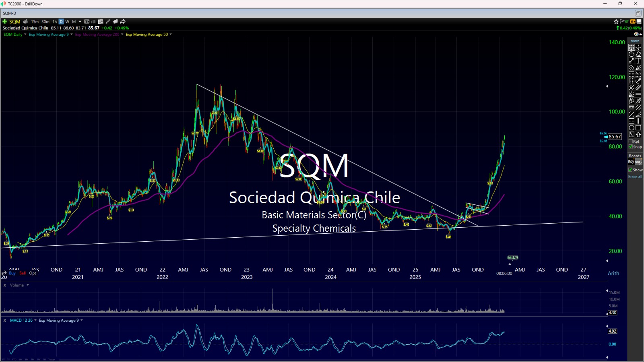Switch to the W weekly timeframe
The image size is (644, 362).
pos(67,22)
